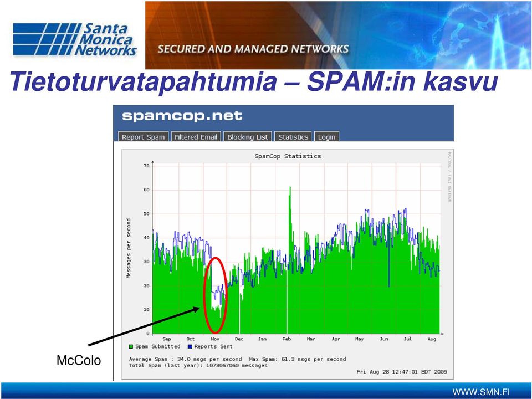This screenshot has height=399, width=532.
Task: Click the blue Reports Sent legend swatch
Action: point(190,347)
